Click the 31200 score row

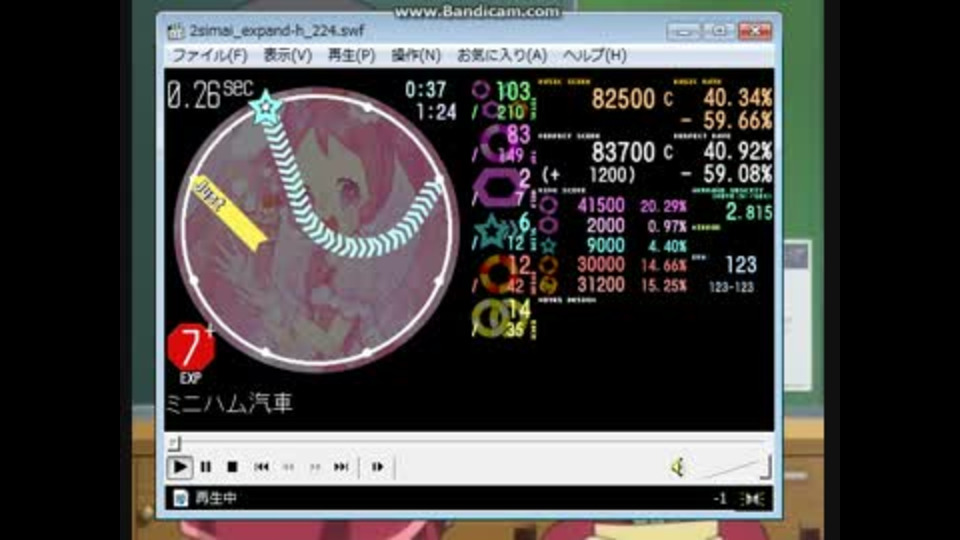(613, 285)
